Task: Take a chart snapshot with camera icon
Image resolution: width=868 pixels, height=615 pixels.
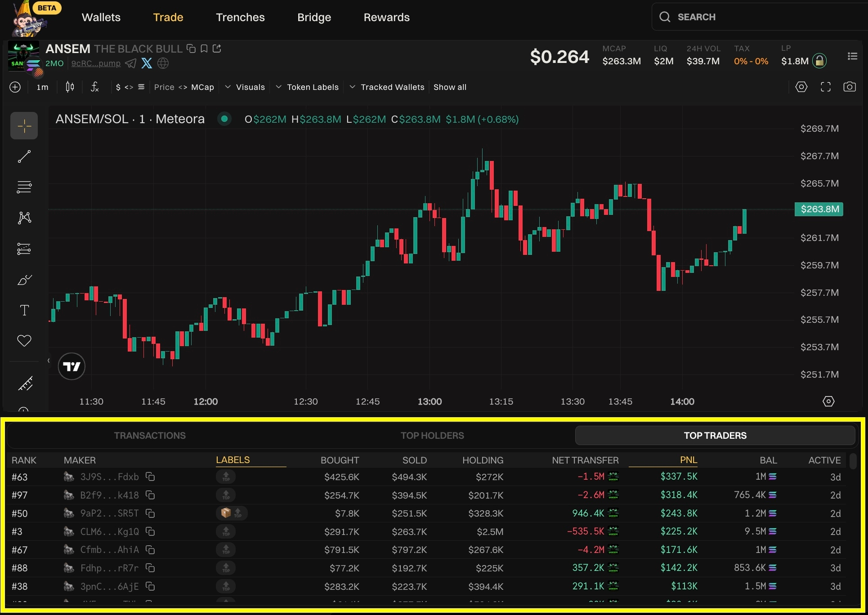Action: pos(849,87)
